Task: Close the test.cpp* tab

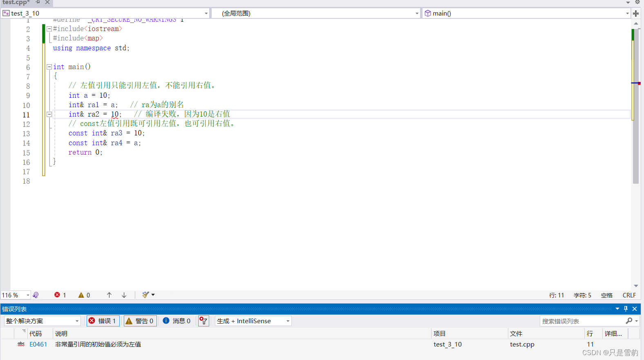Action: [47, 2]
